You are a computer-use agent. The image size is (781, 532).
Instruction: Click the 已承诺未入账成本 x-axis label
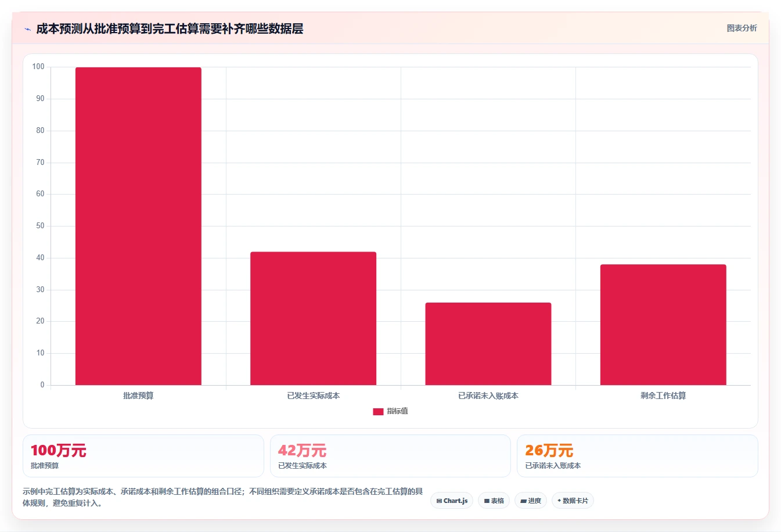488,396
